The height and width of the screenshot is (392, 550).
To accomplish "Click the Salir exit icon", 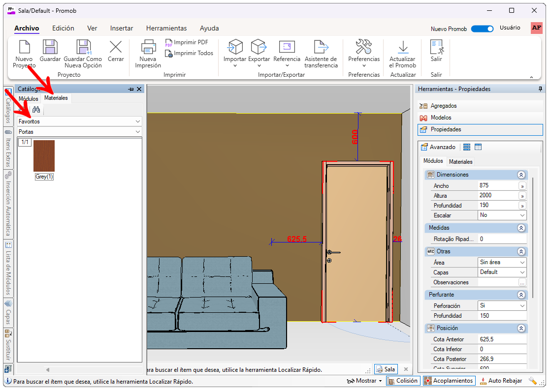I will 436,47.
